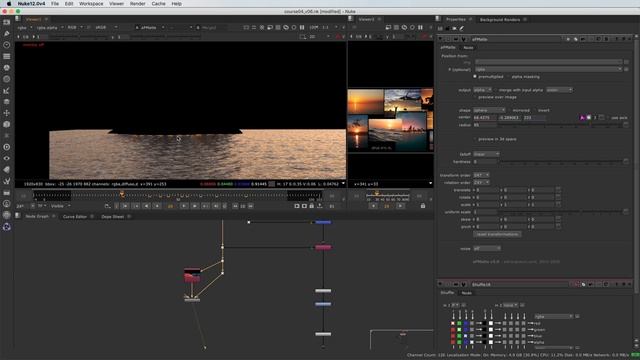Open the Viewer1 rgba layer dropdown
Viewport: 640px width, 360px height.
tap(24, 27)
